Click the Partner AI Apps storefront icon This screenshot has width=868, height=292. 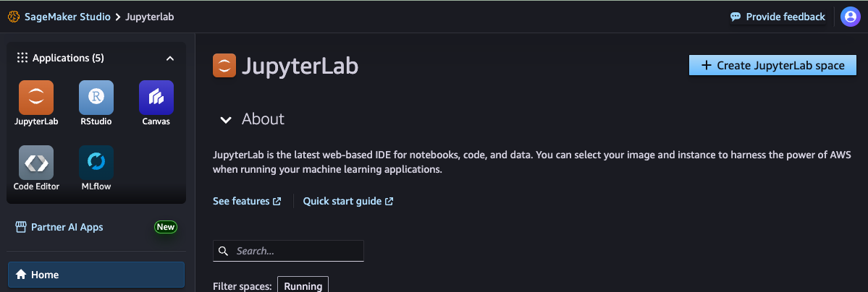tap(21, 227)
